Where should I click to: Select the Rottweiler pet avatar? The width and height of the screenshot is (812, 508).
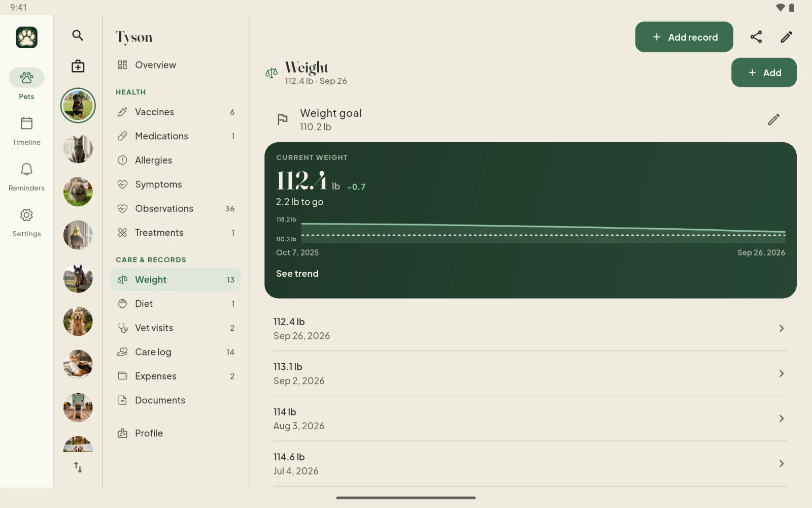click(78, 106)
